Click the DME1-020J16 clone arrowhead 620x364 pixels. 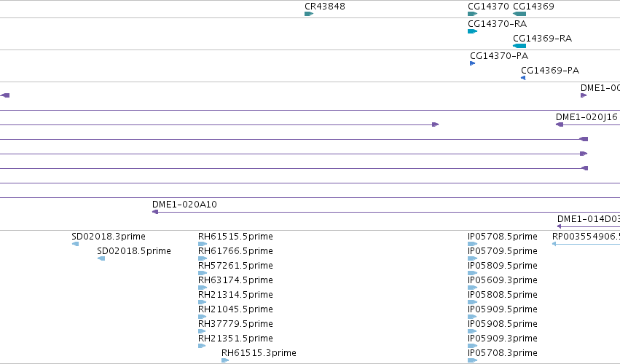pyautogui.click(x=559, y=124)
